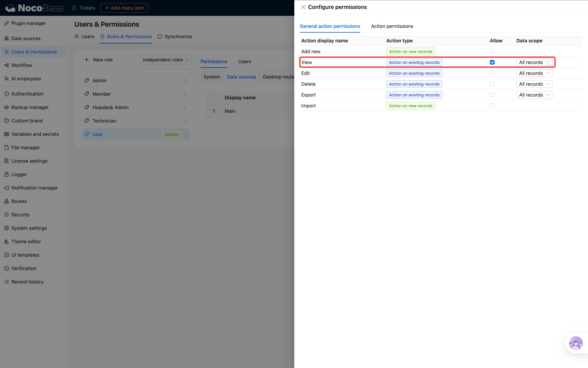The image size is (588, 368).
Task: Uncheck the View allow checkbox
Action: tap(492, 62)
